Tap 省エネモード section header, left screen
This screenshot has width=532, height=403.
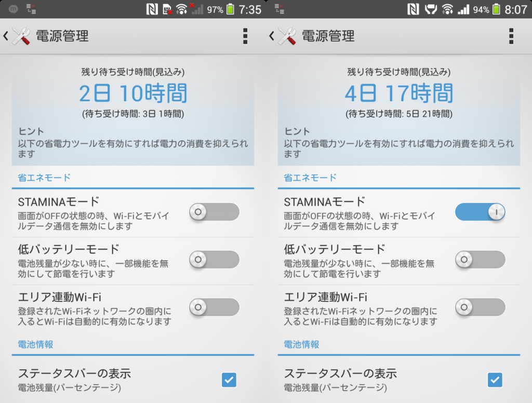(x=44, y=178)
